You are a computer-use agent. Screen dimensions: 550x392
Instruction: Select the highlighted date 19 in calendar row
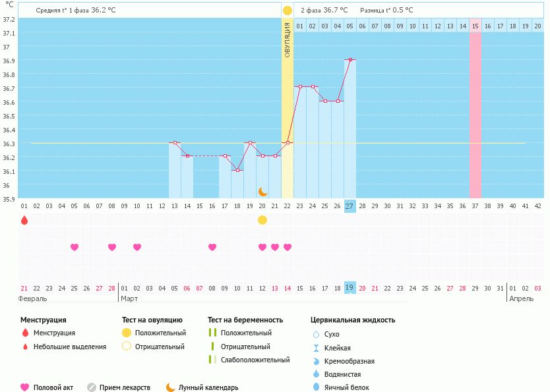(x=350, y=288)
